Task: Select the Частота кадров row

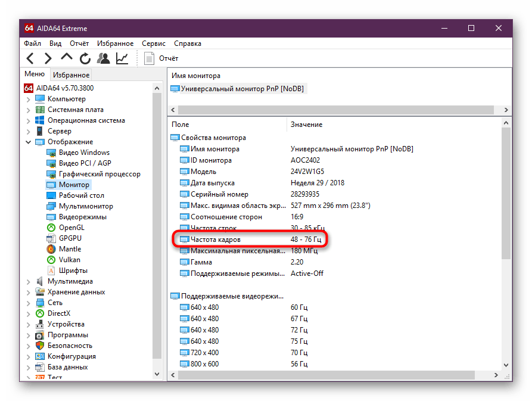Action: 250,240
